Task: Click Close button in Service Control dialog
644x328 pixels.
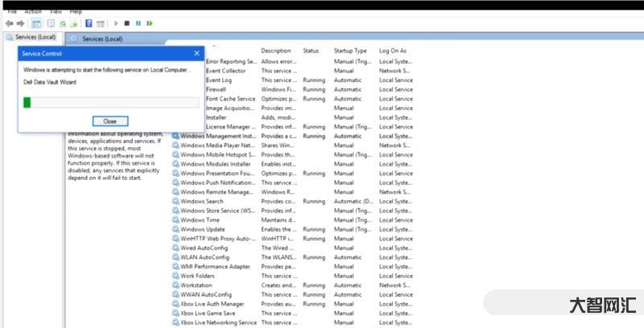Action: coord(110,121)
